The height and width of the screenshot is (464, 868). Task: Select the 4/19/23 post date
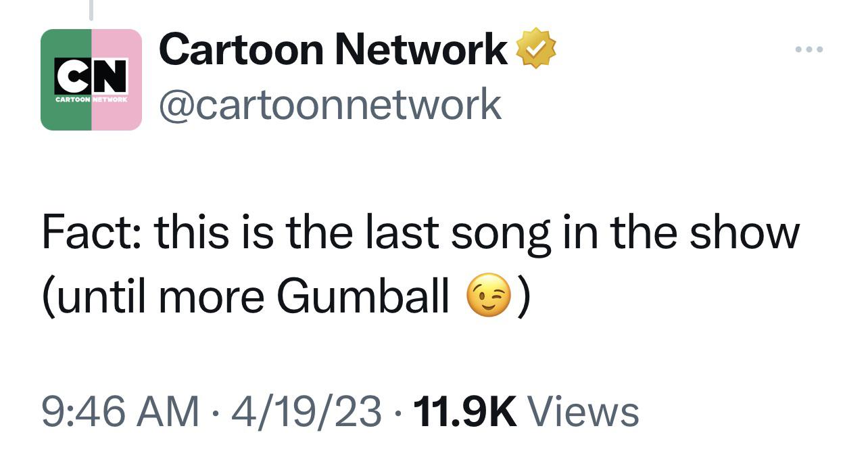[307, 412]
